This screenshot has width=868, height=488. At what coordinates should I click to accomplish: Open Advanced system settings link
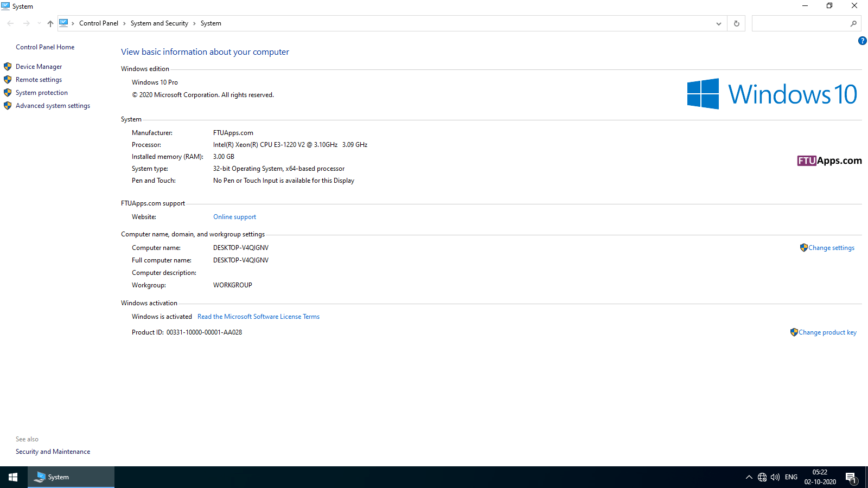[x=53, y=106]
